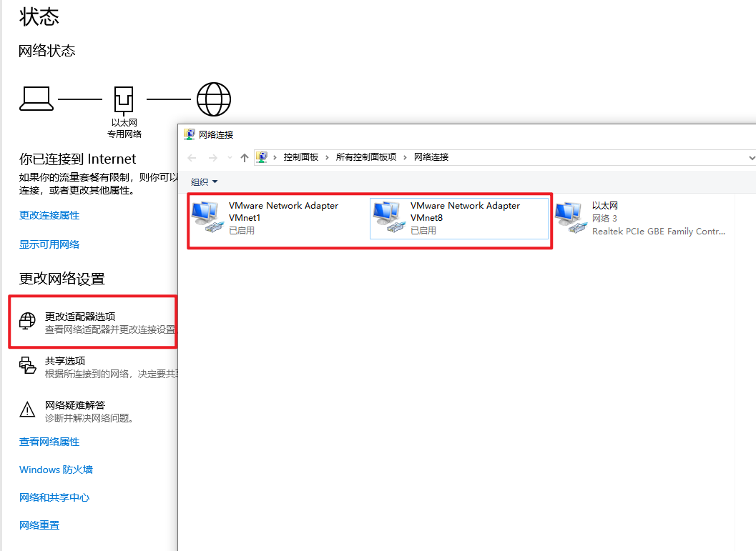
Task: Click the Internet globe icon in diagram
Action: pos(214,99)
